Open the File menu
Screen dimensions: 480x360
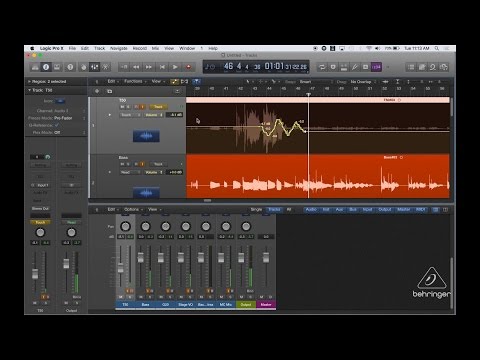click(72, 48)
